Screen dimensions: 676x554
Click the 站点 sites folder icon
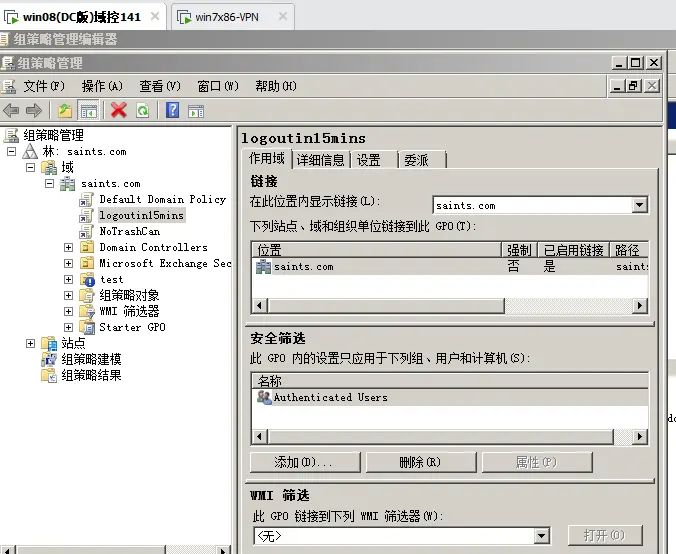pos(49,344)
